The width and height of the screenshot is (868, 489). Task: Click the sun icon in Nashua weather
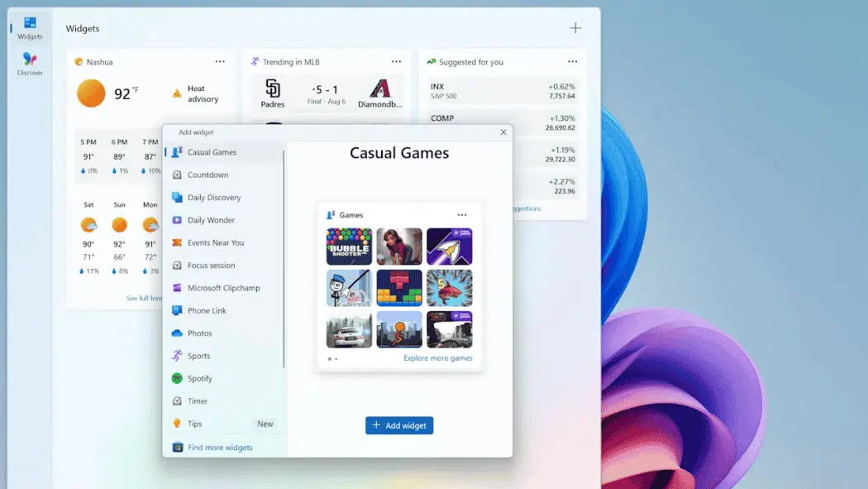[x=91, y=93]
